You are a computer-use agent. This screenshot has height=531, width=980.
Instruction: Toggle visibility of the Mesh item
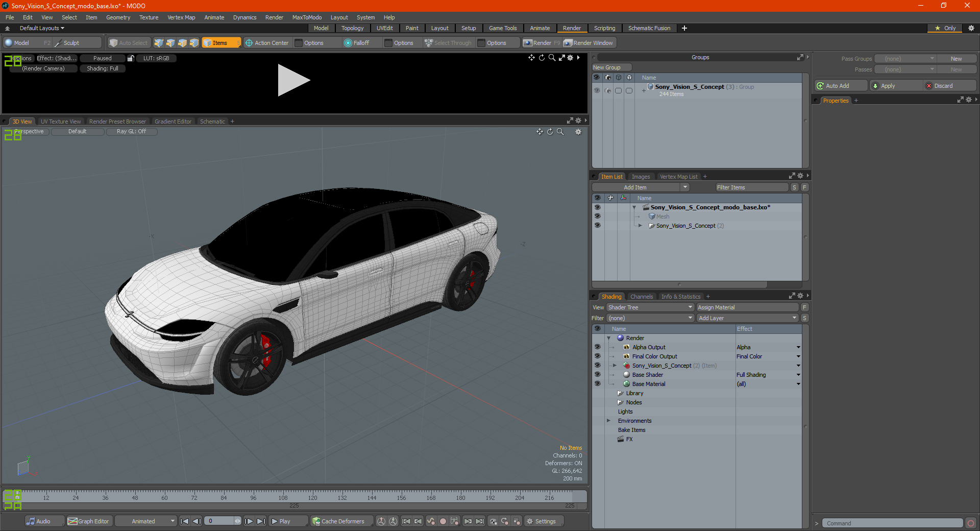(597, 216)
